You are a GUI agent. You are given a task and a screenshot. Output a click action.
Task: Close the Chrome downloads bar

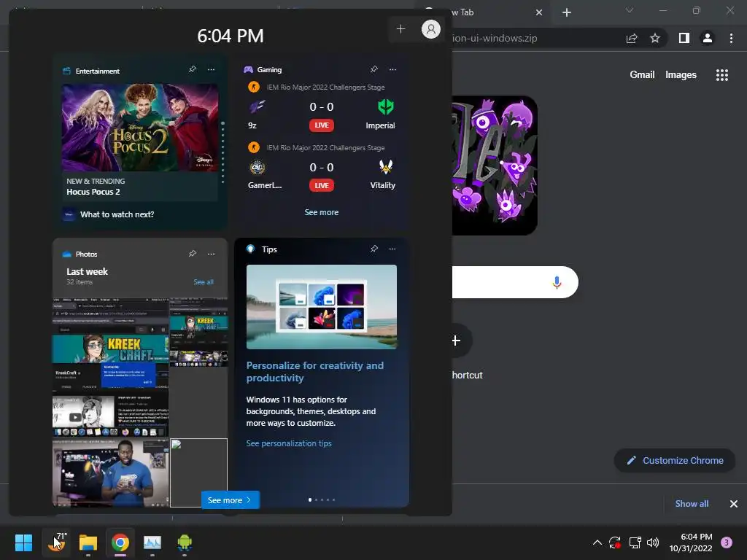tap(734, 504)
